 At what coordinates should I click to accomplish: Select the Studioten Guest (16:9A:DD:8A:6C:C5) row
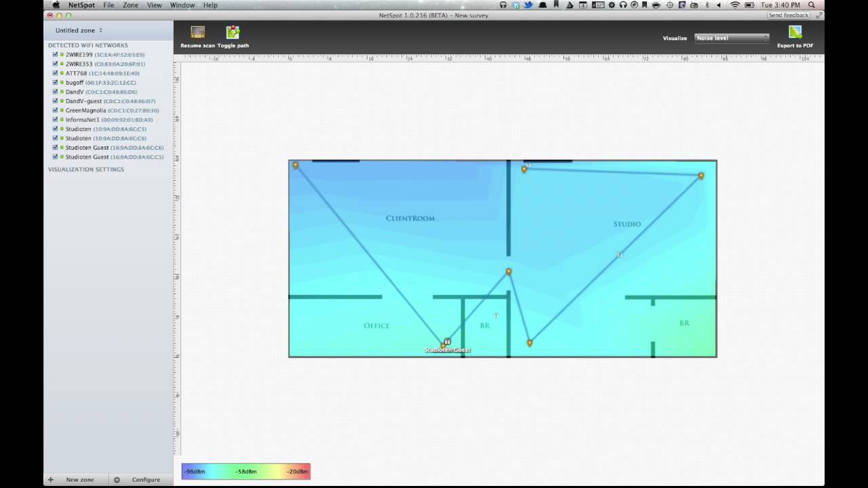point(108,157)
